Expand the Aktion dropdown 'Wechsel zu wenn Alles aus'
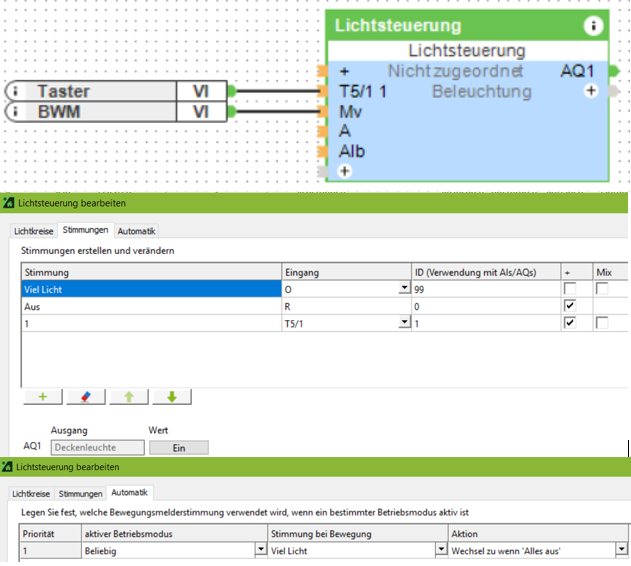The image size is (631, 566). [x=624, y=550]
